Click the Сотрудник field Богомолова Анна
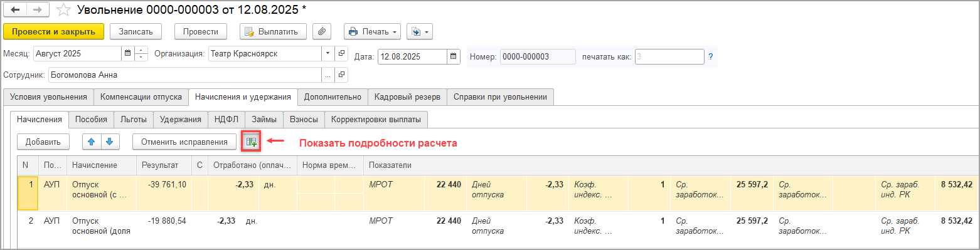The height and width of the screenshot is (250, 980). tap(185, 75)
